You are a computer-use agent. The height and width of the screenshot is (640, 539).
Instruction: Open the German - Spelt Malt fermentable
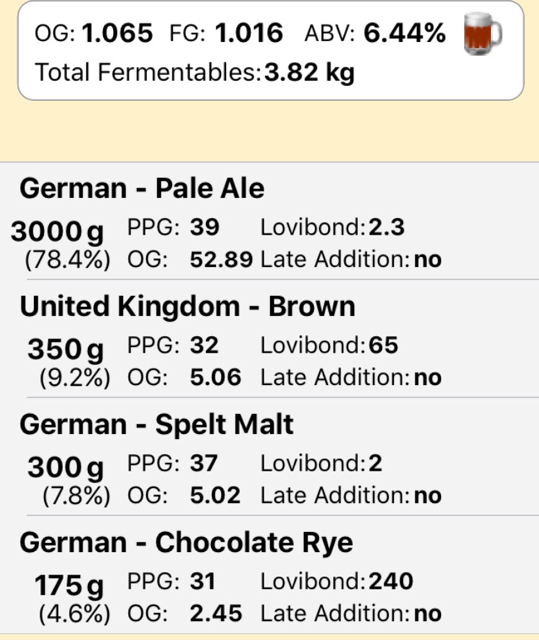pos(269,456)
